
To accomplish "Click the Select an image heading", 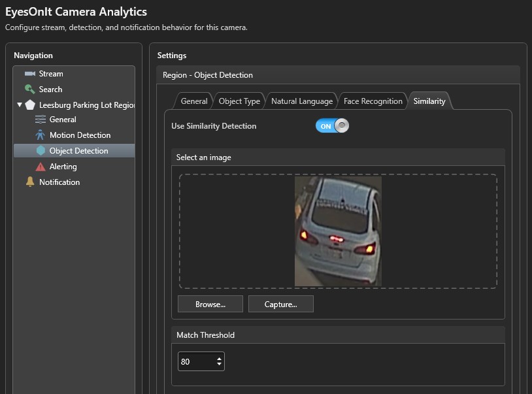I will coord(203,157).
